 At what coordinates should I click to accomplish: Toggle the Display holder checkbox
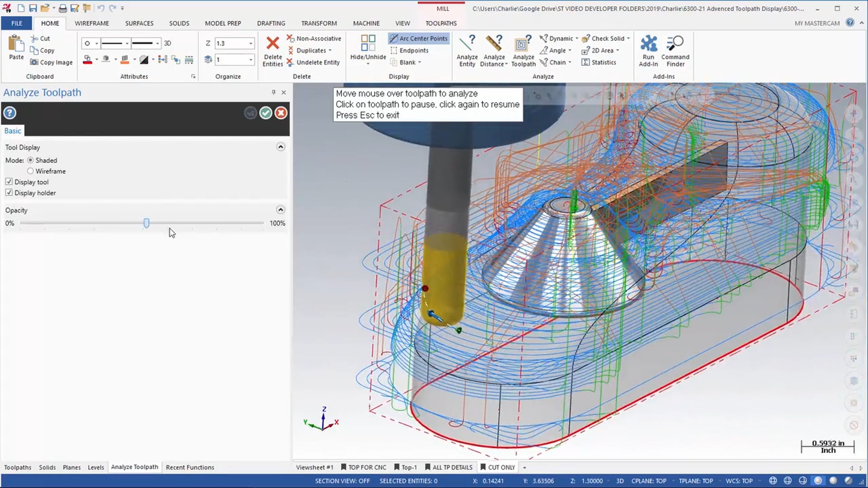[9, 192]
